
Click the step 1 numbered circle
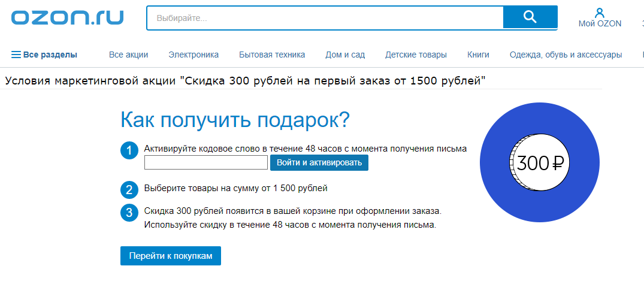(x=129, y=150)
